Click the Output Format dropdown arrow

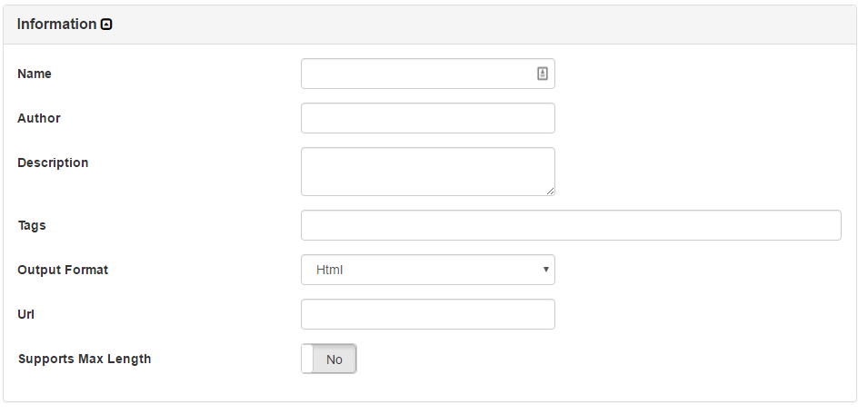coord(545,270)
